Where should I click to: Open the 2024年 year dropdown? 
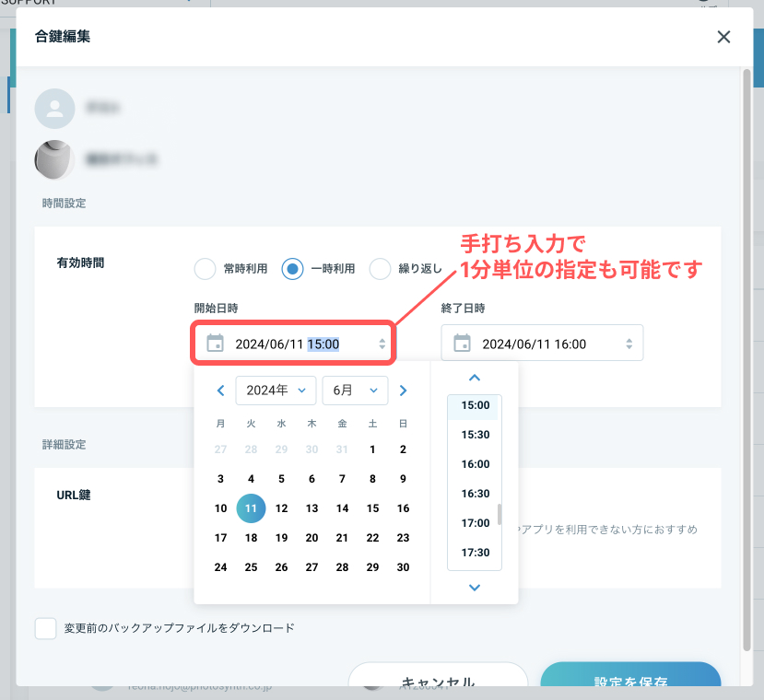click(x=276, y=391)
